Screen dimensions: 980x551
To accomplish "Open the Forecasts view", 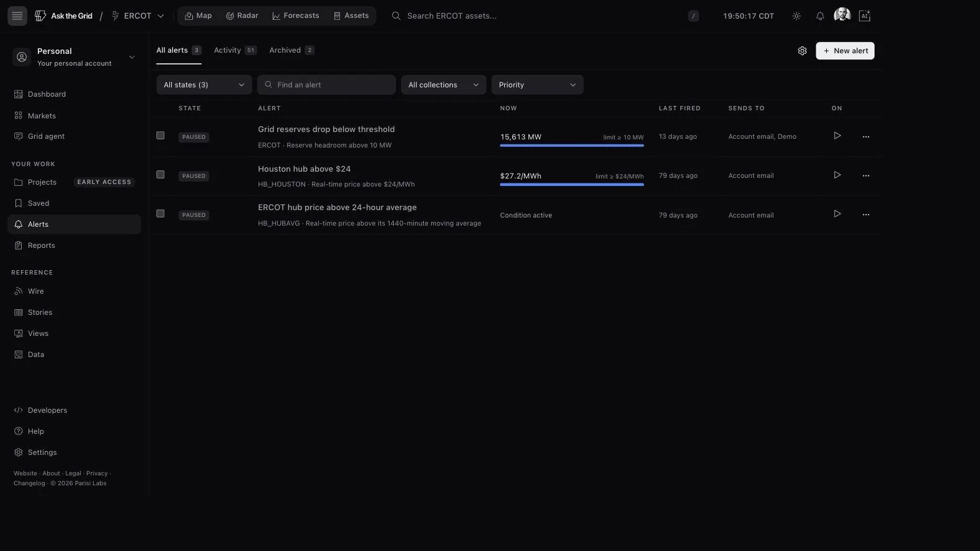I will pyautogui.click(x=295, y=16).
